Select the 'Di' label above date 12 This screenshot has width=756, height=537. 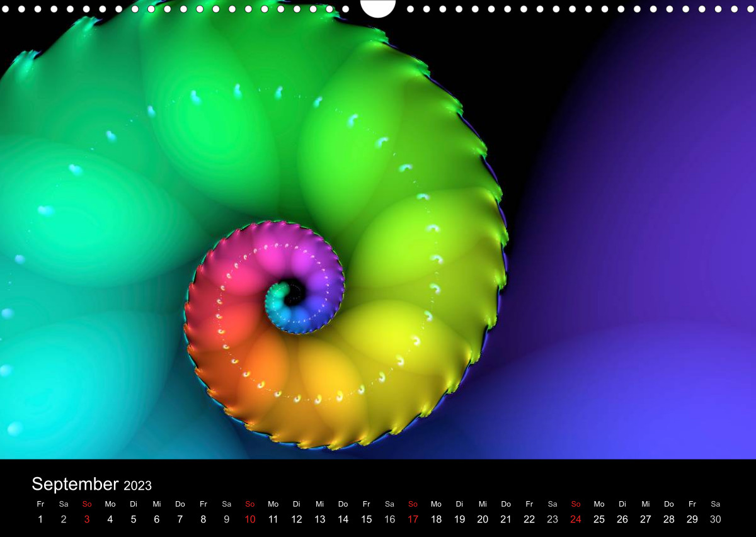click(x=297, y=504)
